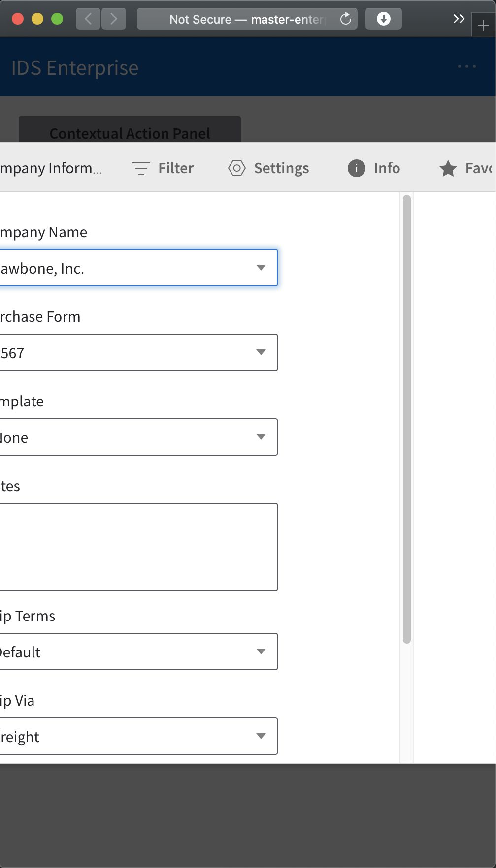Screen dimensions: 496x868
Task: Click the IDS Enterprise header title
Action: click(x=75, y=68)
